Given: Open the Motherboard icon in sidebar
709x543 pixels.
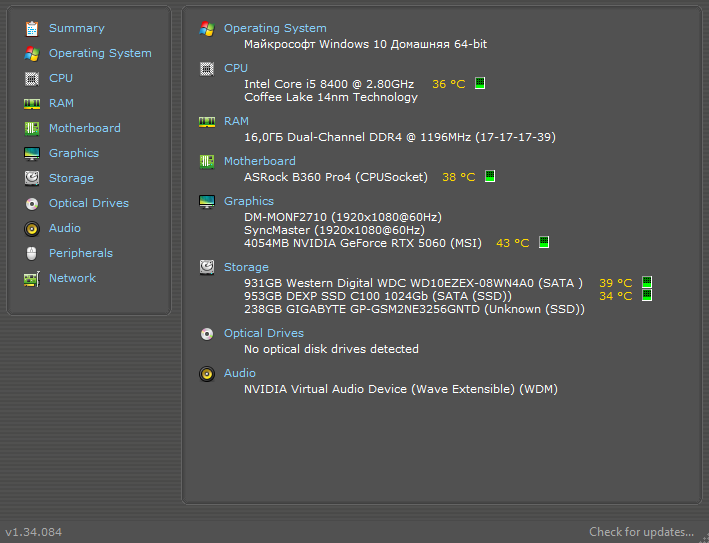Looking at the screenshot, I should coord(32,128).
